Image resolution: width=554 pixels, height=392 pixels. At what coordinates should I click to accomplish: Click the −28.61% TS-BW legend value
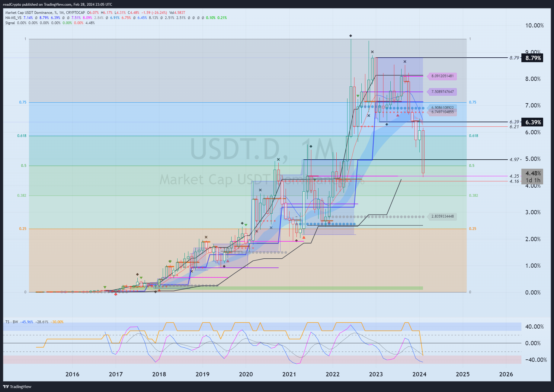pos(42,322)
